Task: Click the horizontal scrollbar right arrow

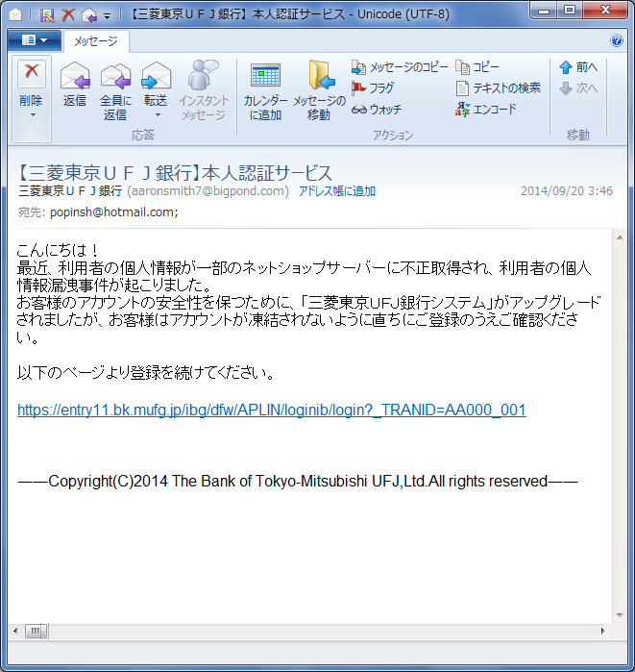Action: tap(603, 631)
